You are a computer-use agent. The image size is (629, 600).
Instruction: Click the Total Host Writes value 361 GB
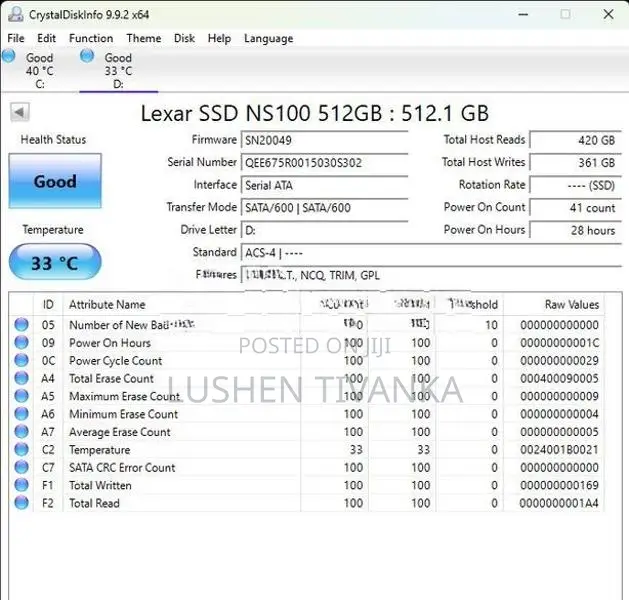point(576,162)
